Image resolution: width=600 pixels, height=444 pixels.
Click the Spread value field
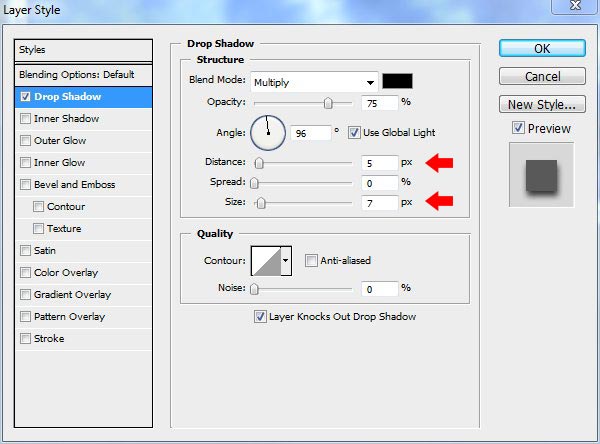pyautogui.click(x=380, y=183)
